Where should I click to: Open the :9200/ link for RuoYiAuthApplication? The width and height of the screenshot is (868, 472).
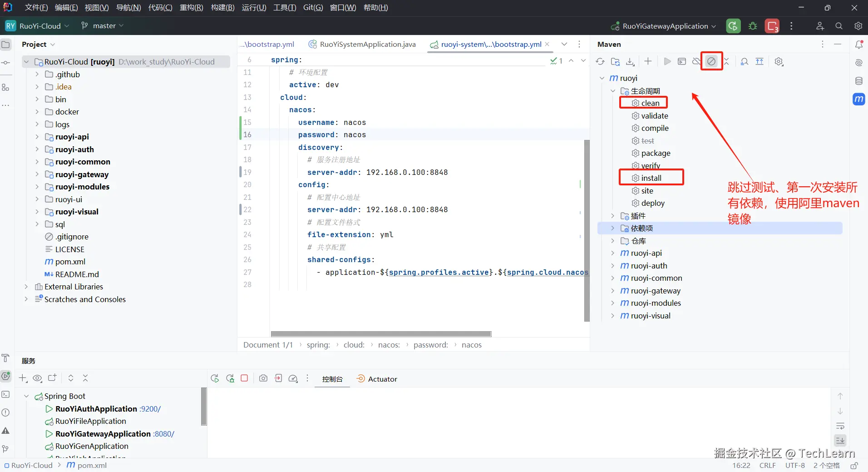(150, 409)
